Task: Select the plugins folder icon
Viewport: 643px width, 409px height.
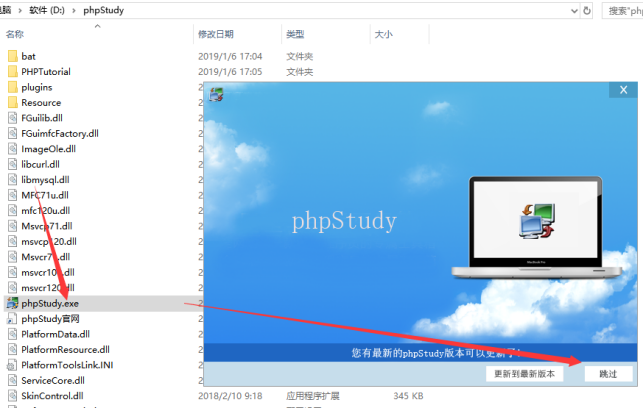Action: click(12, 87)
